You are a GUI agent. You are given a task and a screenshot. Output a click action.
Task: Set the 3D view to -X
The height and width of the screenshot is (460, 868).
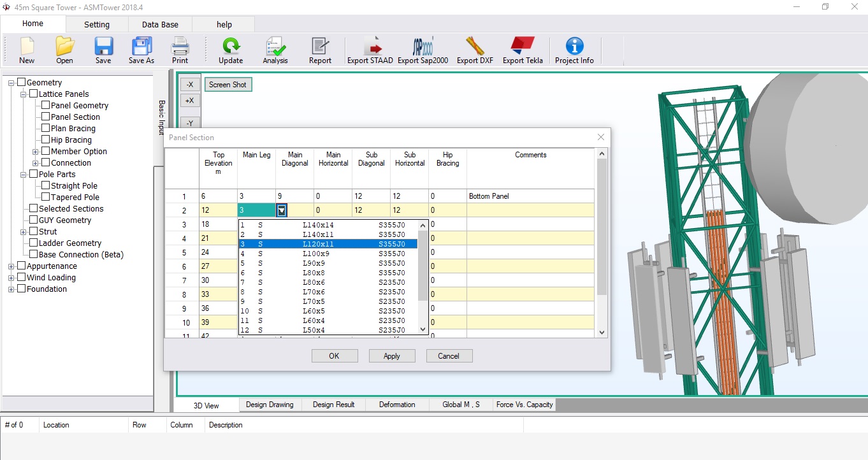(190, 85)
